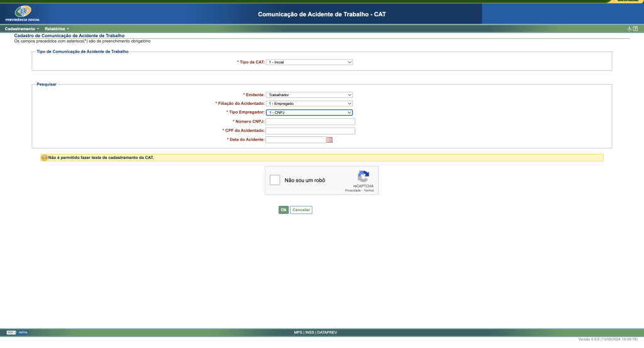The width and height of the screenshot is (644, 348).
Task: Click the reCAPTCHA logo
Action: pyautogui.click(x=363, y=177)
